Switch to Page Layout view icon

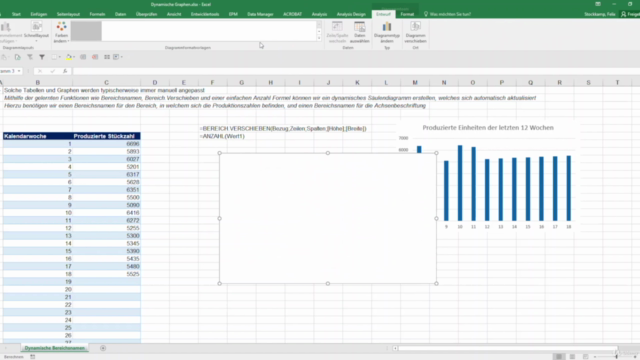pos(572,357)
